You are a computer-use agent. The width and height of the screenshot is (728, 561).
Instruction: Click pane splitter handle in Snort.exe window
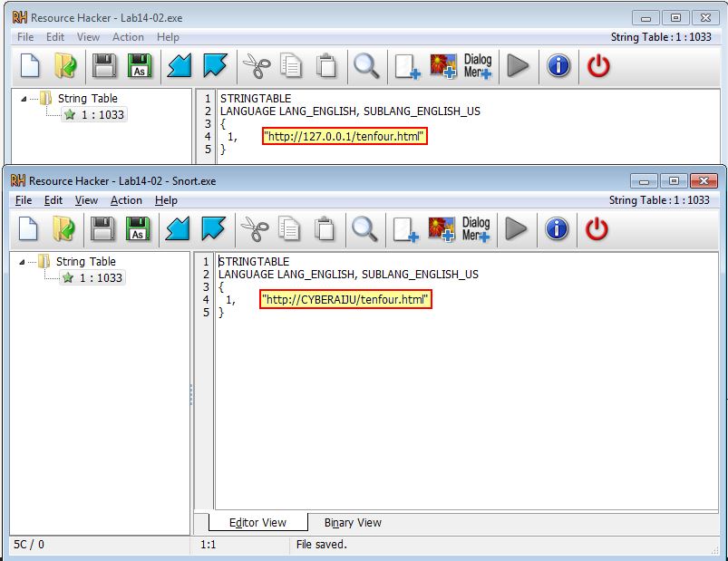click(191, 395)
